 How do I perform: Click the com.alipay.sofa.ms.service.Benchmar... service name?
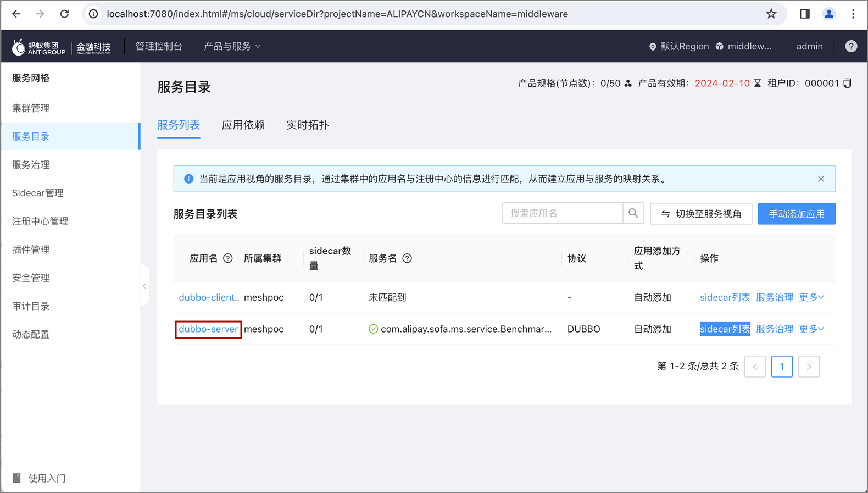coord(466,329)
